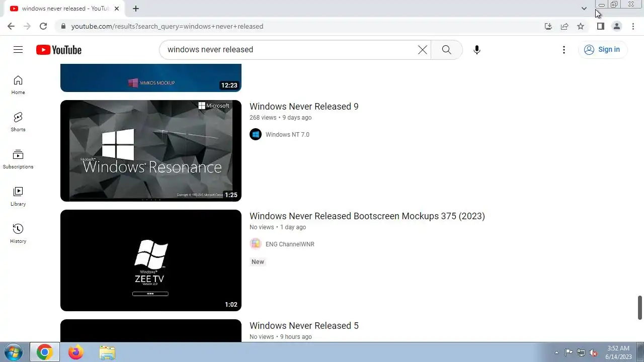Image resolution: width=644 pixels, height=362 pixels.
Task: Click the page vertical scrollbar thumb
Action: tap(640, 307)
